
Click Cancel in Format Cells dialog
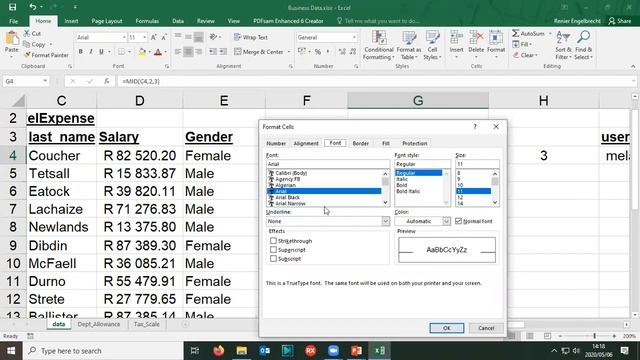pyautogui.click(x=486, y=328)
